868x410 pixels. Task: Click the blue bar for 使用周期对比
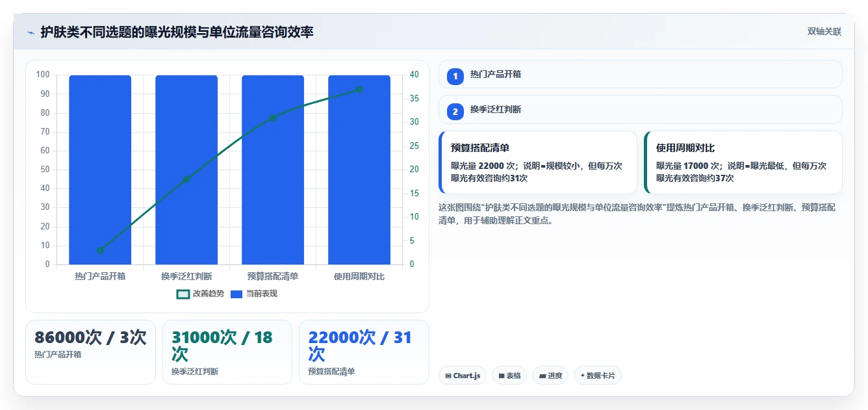pyautogui.click(x=359, y=170)
